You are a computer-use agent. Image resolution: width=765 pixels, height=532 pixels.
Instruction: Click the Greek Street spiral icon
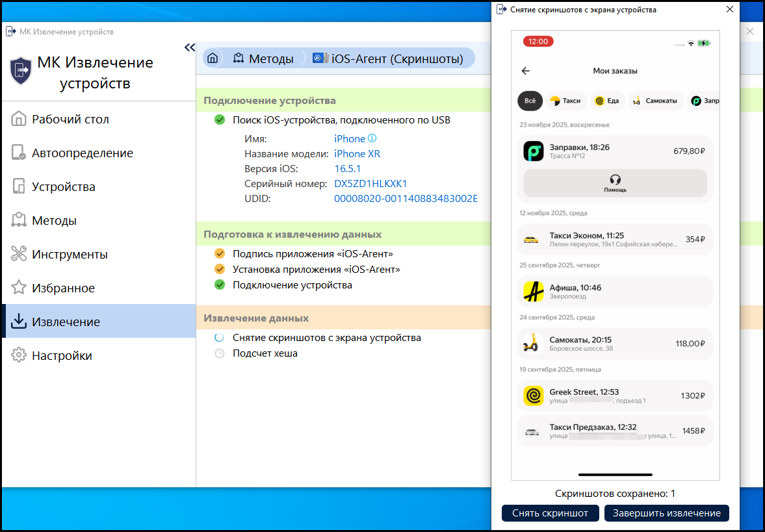(533, 396)
